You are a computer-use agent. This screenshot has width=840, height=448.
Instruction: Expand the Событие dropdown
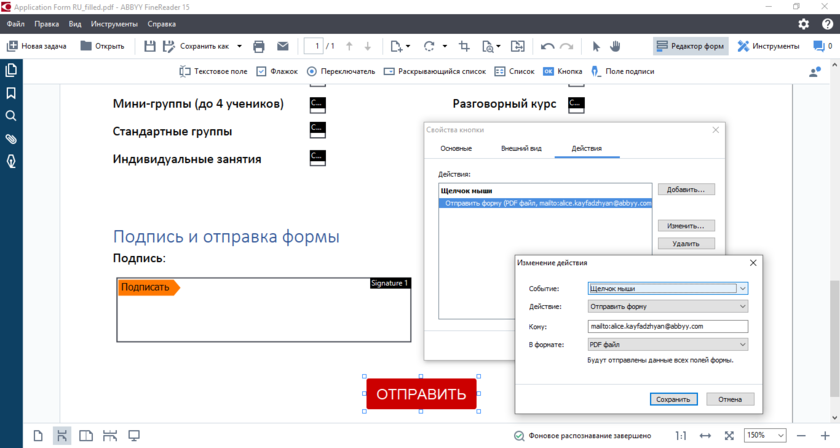coord(743,288)
